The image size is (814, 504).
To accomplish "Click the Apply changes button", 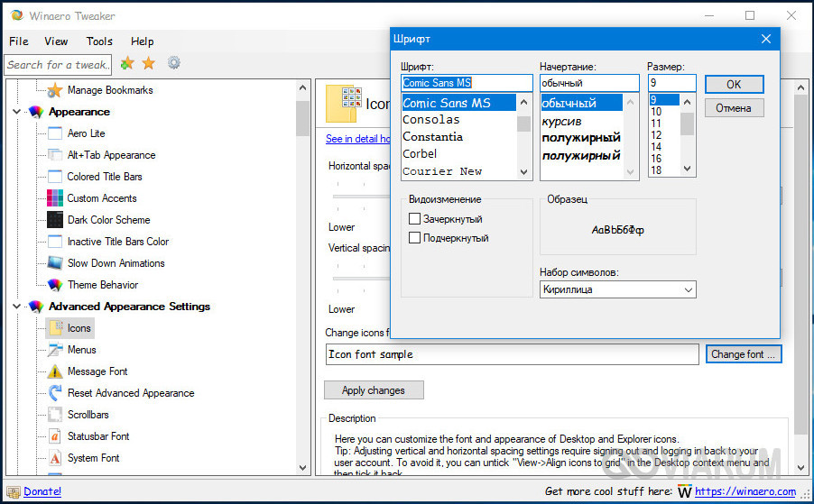I will (x=374, y=390).
